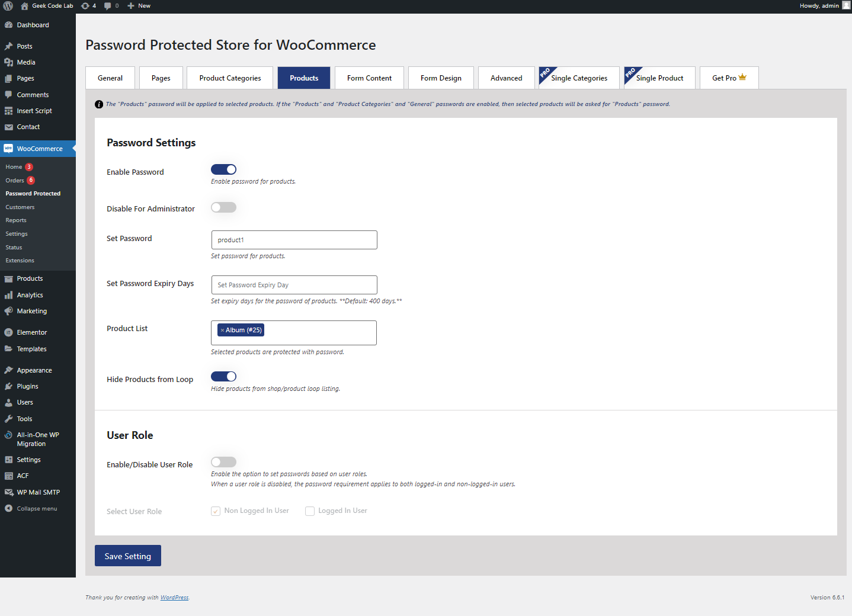Turn off the Enable Password toggle
The width and height of the screenshot is (852, 616).
coord(223,169)
